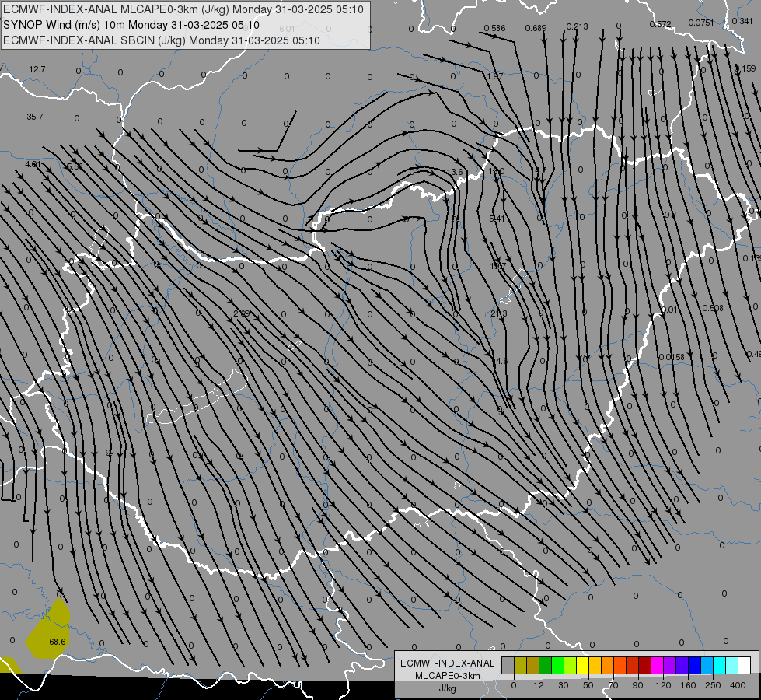The height and width of the screenshot is (700, 761).
Task: Click the title line MLCAPE0-3km (J/kg)
Action: point(183,9)
